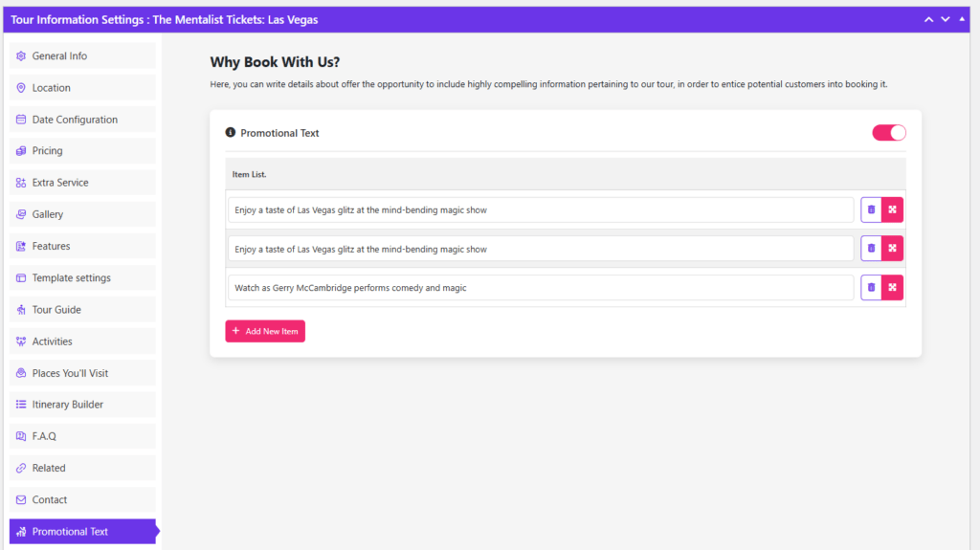Click the info icon next to Promotional Text heading
The image size is (980, 550).
pos(230,133)
